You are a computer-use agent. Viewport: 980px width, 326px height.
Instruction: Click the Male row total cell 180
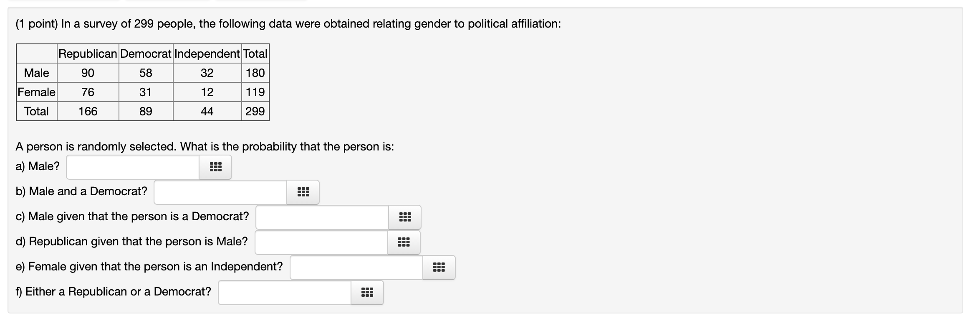255,73
